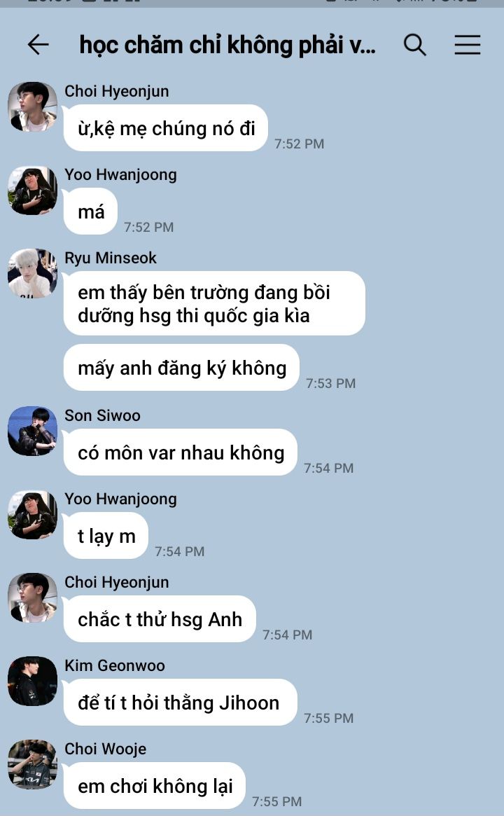The image size is (504, 816).
Task: Open the group chat title header
Action: [227, 46]
